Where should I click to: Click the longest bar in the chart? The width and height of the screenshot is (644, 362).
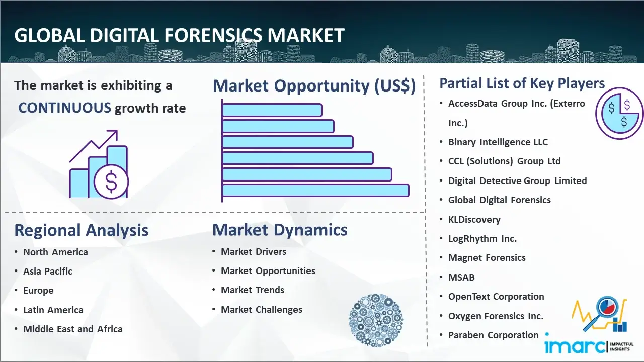(x=315, y=191)
